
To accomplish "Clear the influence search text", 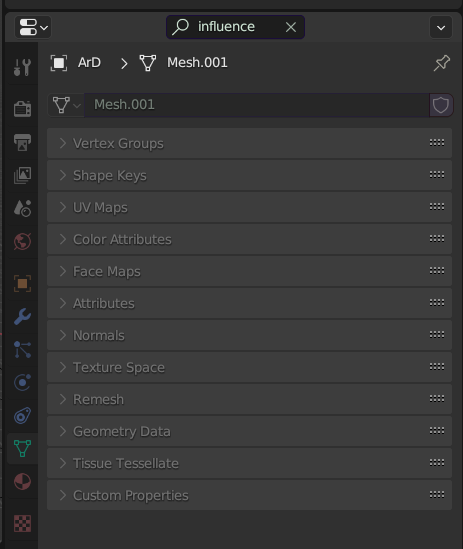I will click(x=291, y=27).
